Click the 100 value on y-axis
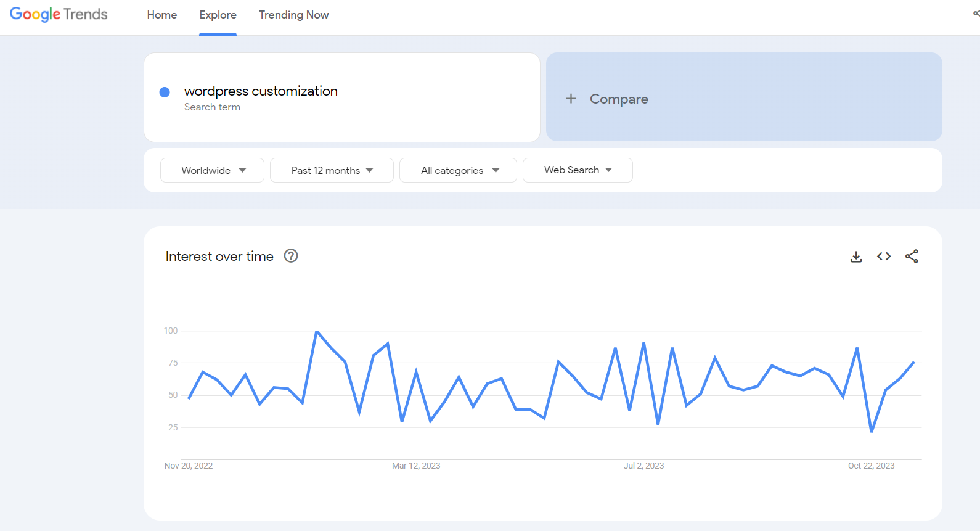This screenshot has width=980, height=531. click(171, 331)
